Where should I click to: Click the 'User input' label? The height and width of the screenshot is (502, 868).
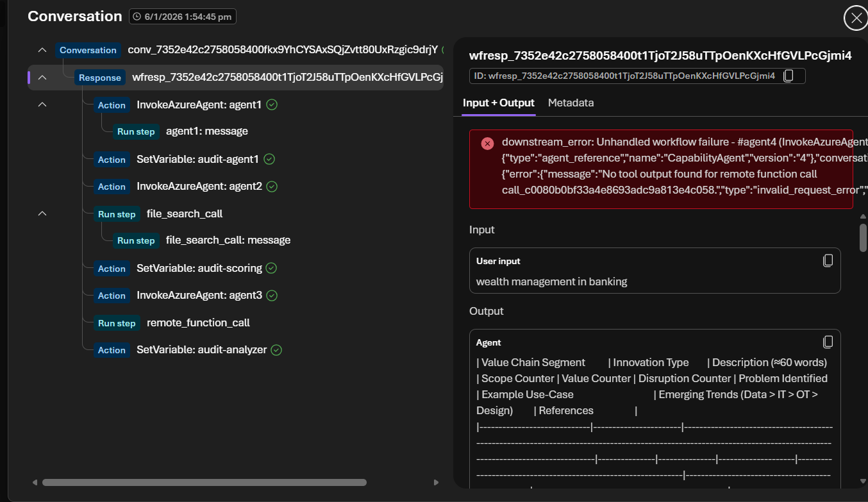498,261
